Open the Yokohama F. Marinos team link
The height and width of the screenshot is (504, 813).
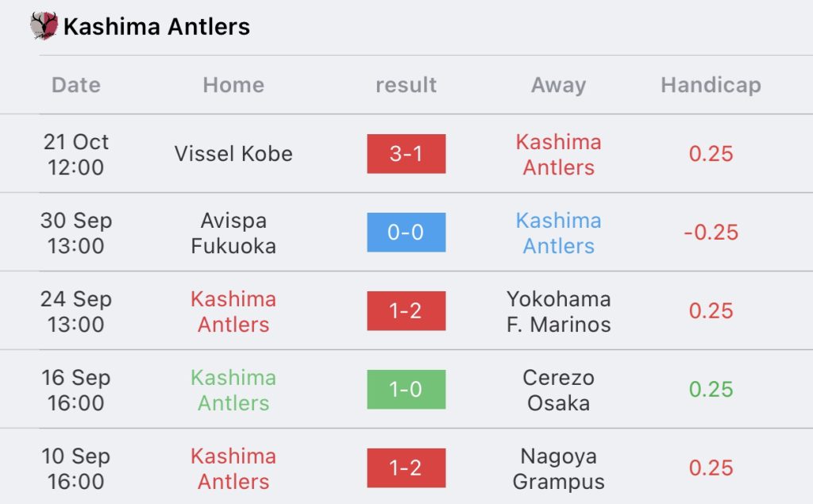pyautogui.click(x=558, y=312)
